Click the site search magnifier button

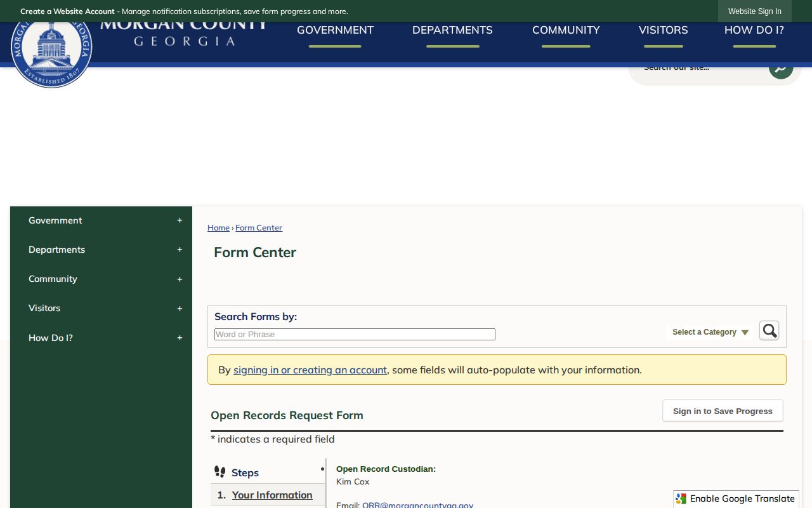781,69
